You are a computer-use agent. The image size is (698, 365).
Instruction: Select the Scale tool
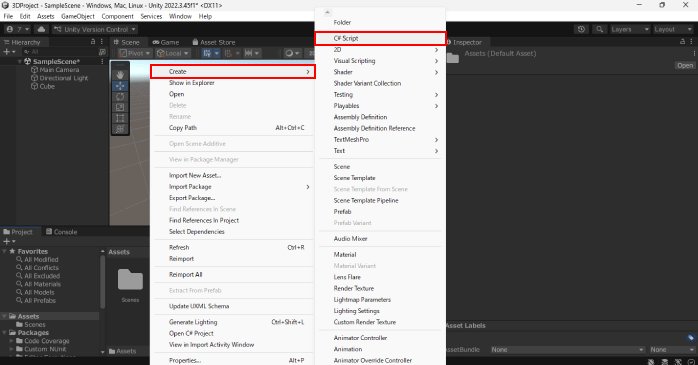(120, 107)
